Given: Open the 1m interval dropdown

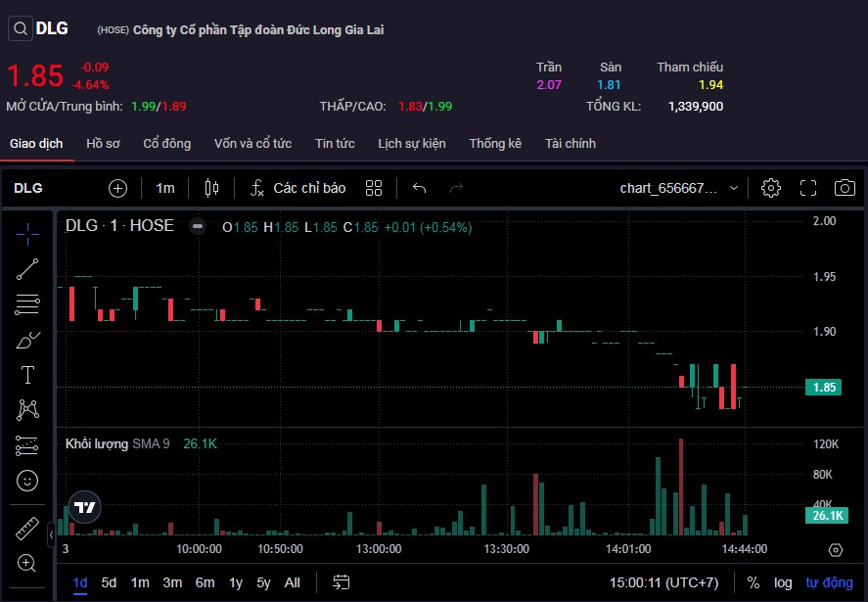Looking at the screenshot, I should [165, 188].
